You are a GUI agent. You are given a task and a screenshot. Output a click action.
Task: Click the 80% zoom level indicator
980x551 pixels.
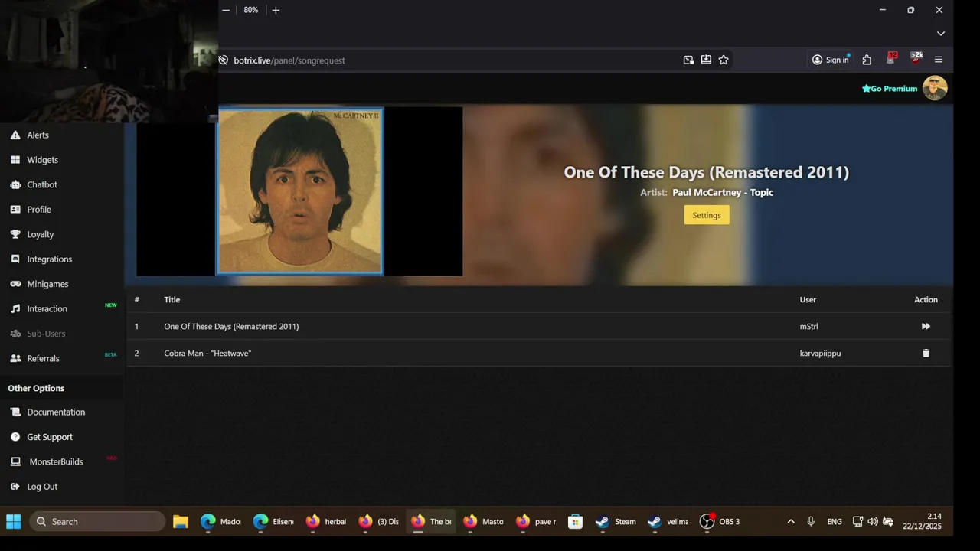coord(251,10)
